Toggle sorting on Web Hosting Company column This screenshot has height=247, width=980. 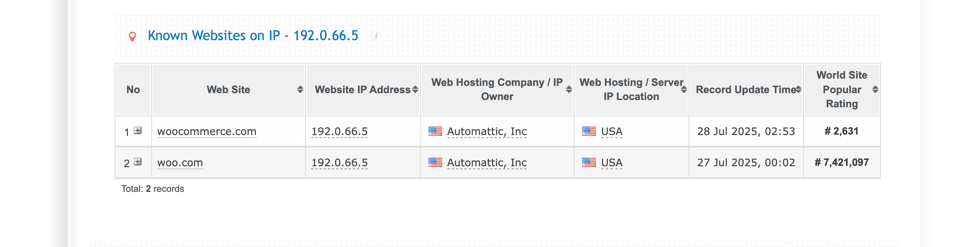(568, 90)
